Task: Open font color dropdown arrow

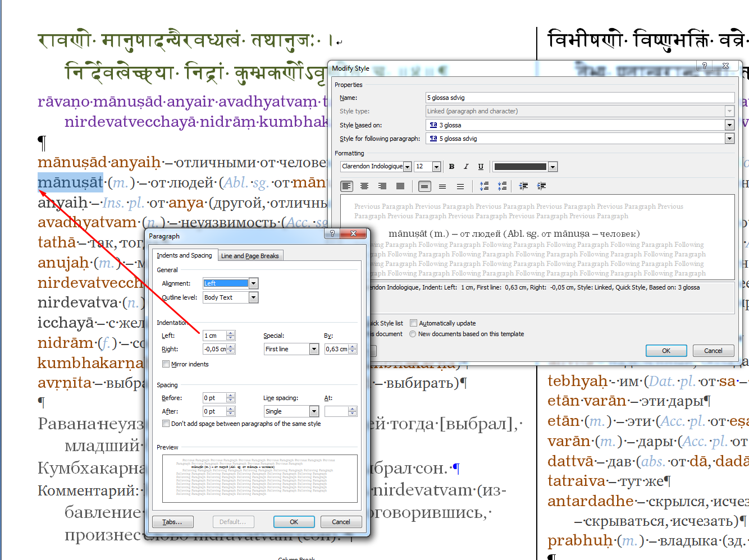Action: (x=553, y=167)
